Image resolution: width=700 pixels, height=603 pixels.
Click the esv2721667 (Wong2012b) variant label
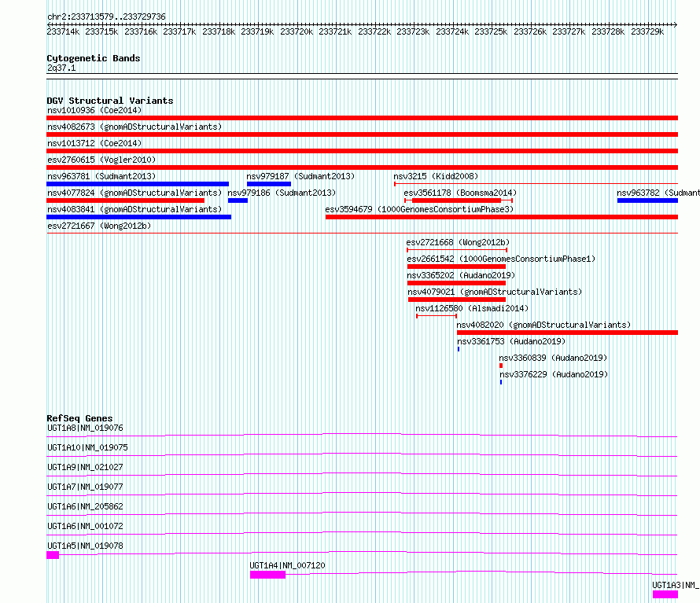[99, 226]
